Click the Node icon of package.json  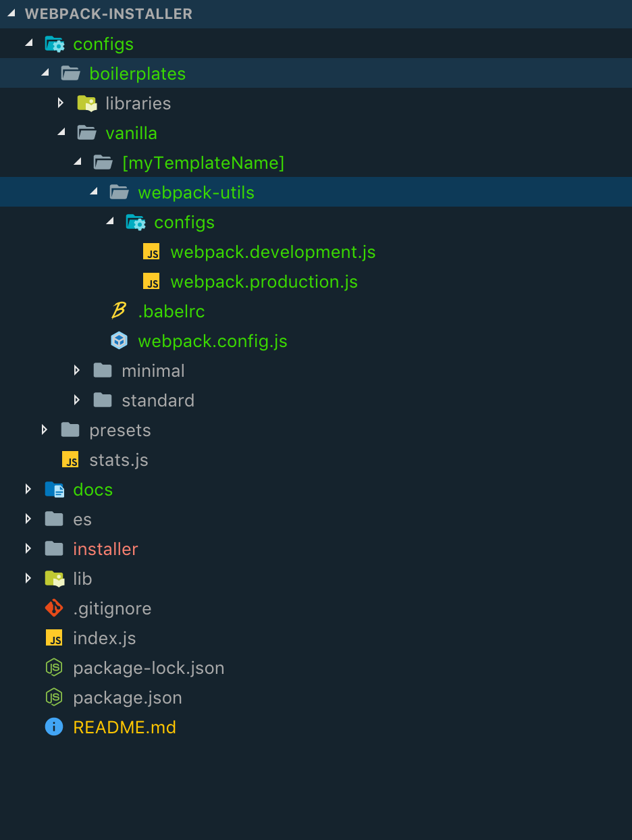pyautogui.click(x=54, y=698)
